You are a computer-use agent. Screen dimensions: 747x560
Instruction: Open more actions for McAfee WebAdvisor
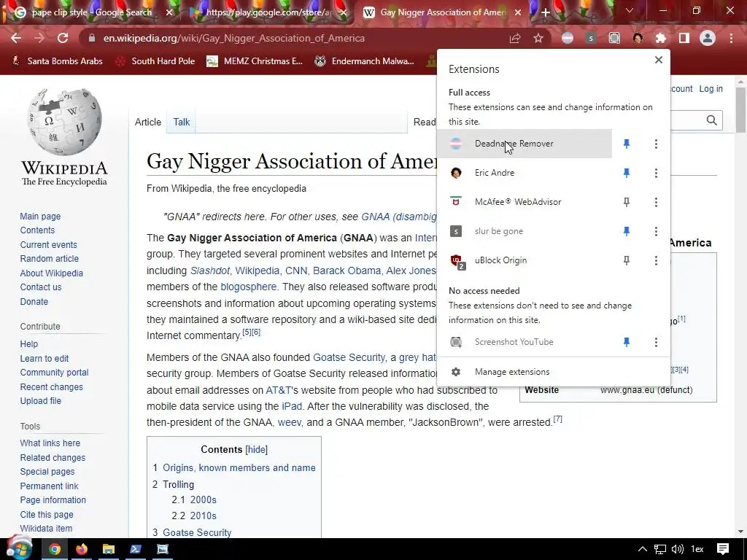[656, 203]
